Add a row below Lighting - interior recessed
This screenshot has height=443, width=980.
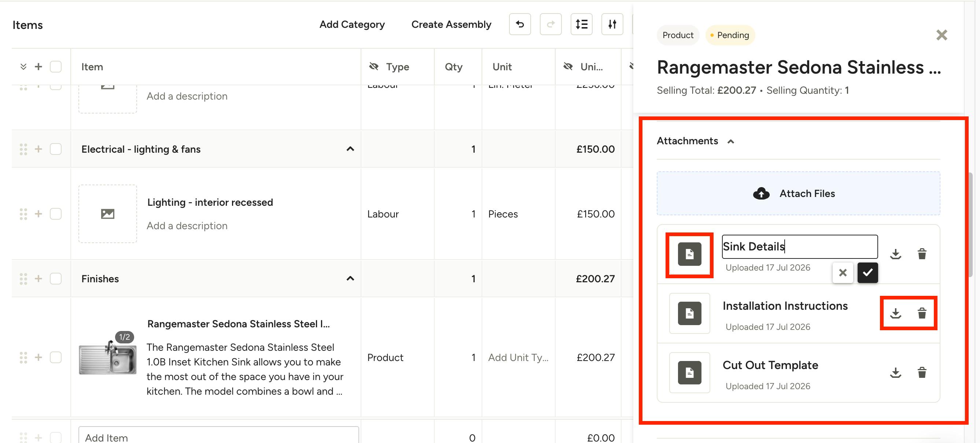(x=38, y=214)
